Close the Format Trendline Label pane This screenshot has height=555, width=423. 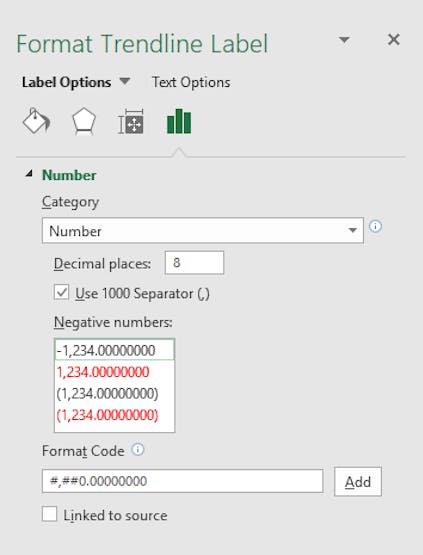click(x=394, y=39)
